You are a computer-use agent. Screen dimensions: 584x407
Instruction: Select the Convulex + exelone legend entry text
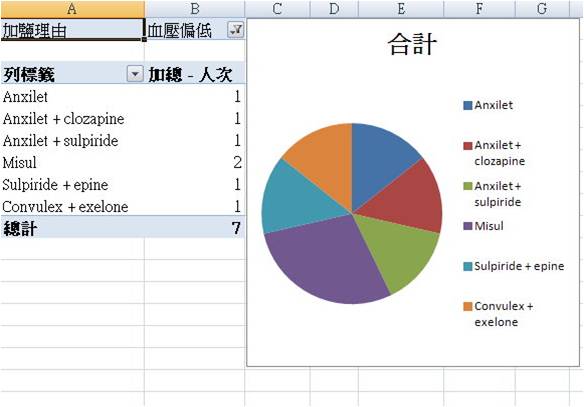(x=504, y=314)
